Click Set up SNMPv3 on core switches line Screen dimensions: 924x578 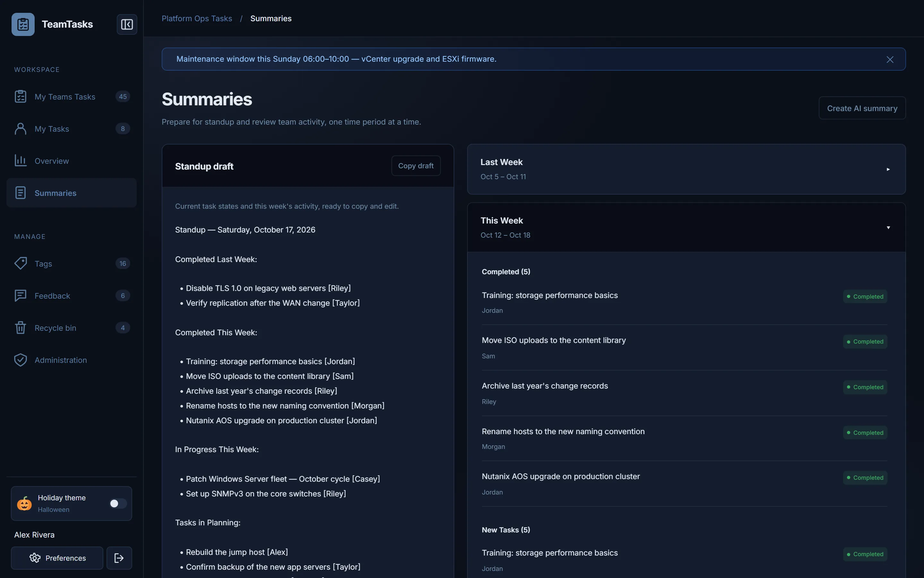[266, 494]
